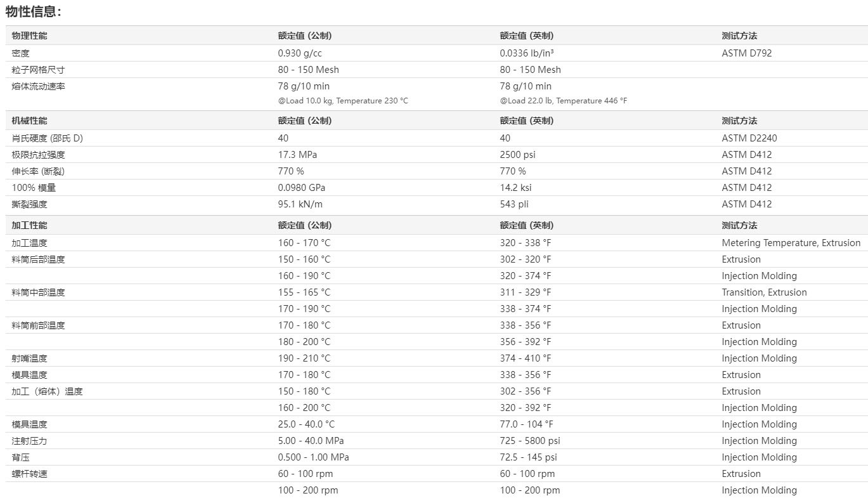Viewport: 868px width, 503px height.
Task: Select the Transition, Extrusion cell
Action: [x=764, y=292]
